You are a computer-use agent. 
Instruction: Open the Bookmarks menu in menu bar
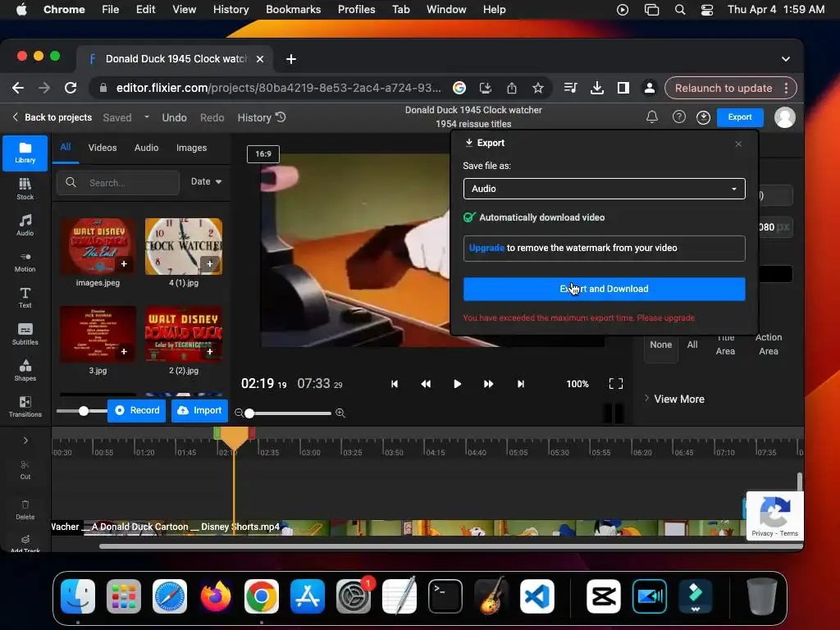293,10
